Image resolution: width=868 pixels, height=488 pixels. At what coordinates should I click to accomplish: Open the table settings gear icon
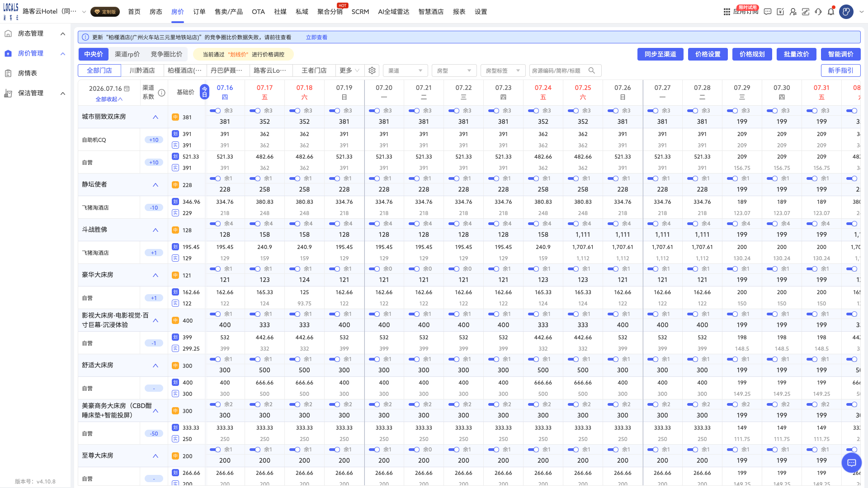(x=372, y=70)
